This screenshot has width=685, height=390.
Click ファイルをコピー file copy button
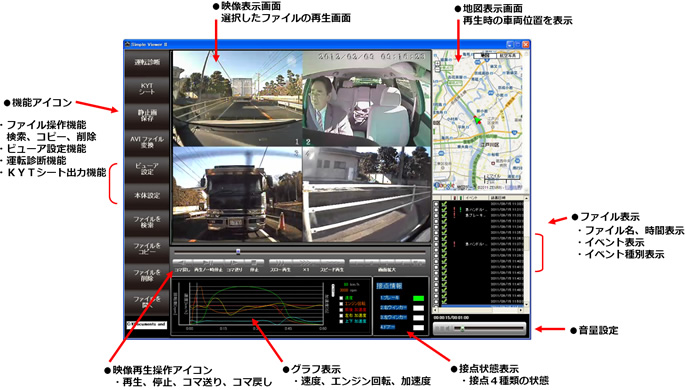coord(147,248)
